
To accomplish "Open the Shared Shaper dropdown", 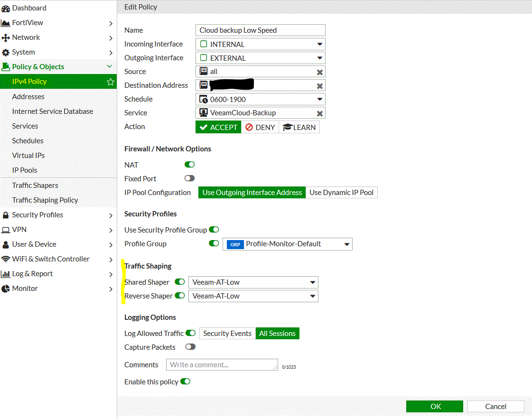I will [x=313, y=282].
